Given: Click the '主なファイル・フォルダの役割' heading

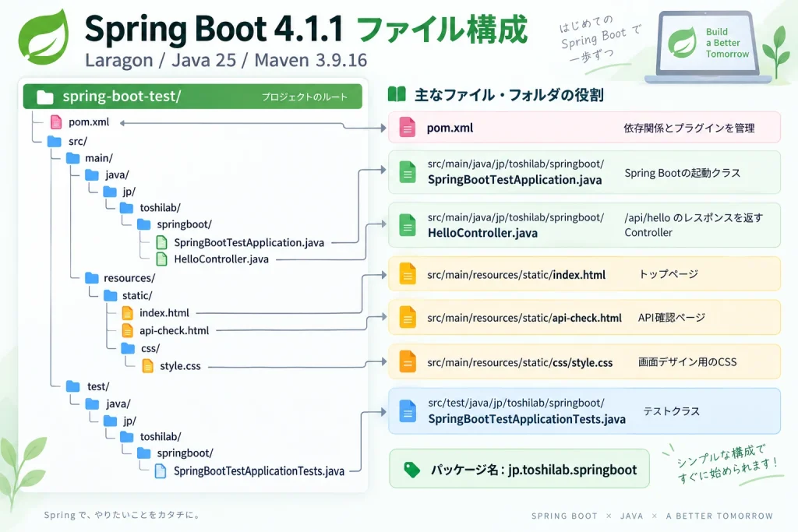Looking at the screenshot, I should point(509,94).
